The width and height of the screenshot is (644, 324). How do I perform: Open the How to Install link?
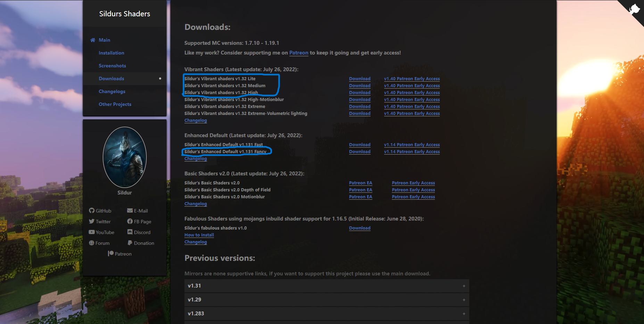pyautogui.click(x=199, y=235)
